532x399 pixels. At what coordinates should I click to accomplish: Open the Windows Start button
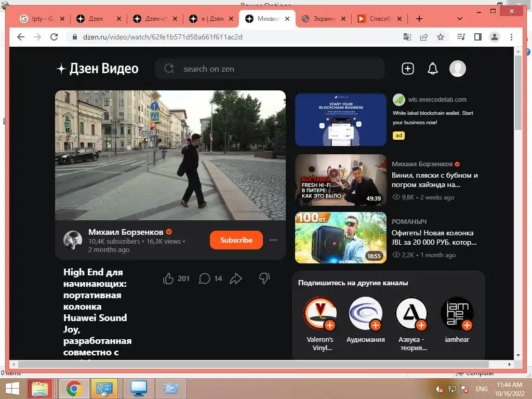click(x=12, y=389)
